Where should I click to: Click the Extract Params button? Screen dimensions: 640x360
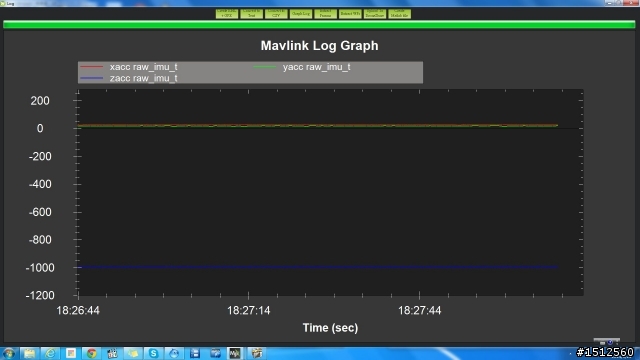pyautogui.click(x=325, y=14)
